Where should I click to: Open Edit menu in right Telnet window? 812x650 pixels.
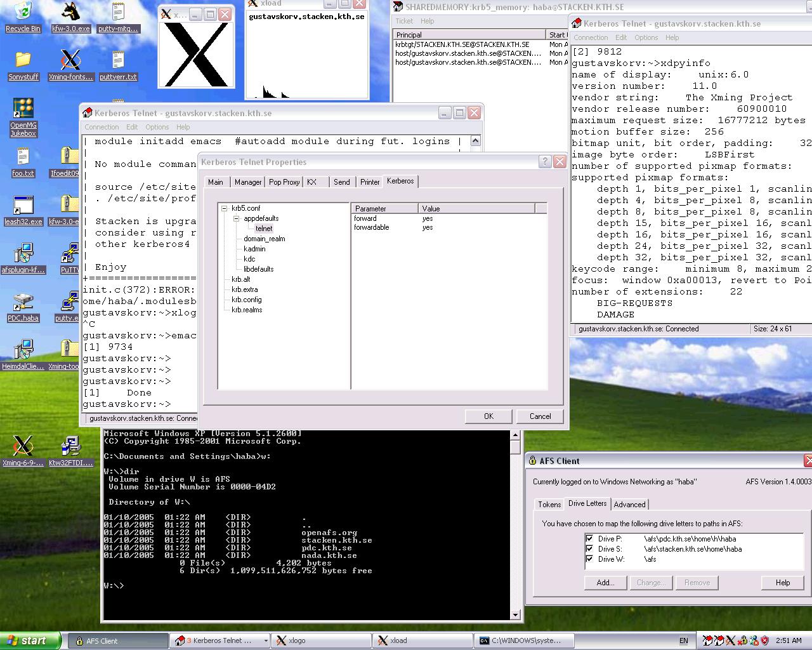(621, 37)
